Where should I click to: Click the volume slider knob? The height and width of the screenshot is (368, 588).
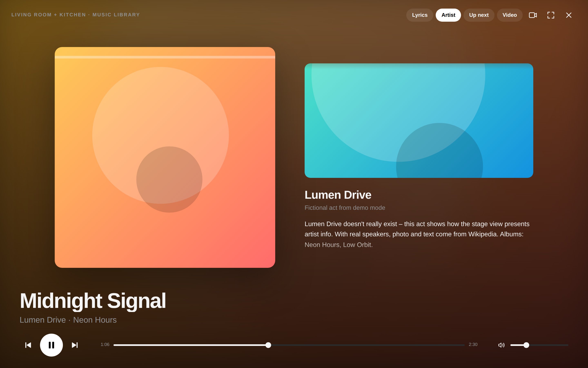[526, 345]
